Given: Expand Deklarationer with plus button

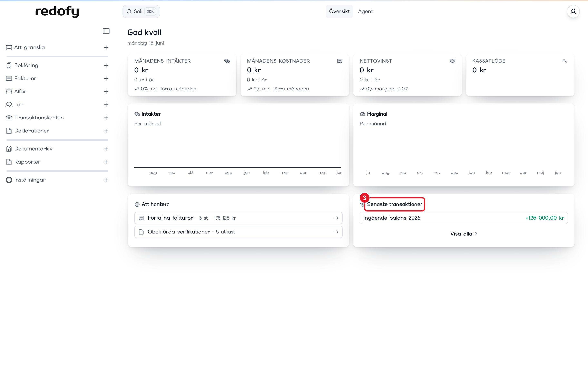Looking at the screenshot, I should (x=106, y=131).
